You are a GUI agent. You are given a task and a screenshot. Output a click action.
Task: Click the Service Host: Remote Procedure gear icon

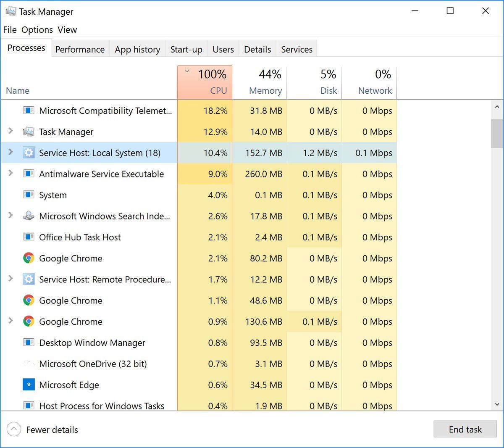pos(29,279)
